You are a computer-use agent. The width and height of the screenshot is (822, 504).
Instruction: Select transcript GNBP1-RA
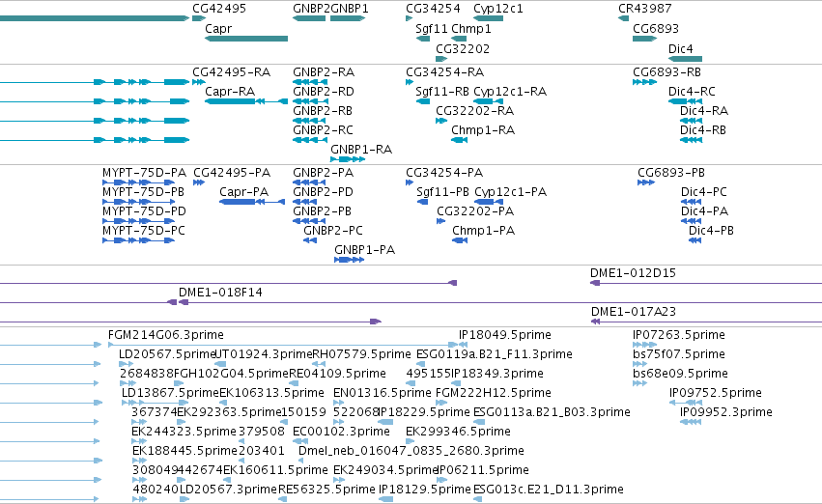point(361,150)
